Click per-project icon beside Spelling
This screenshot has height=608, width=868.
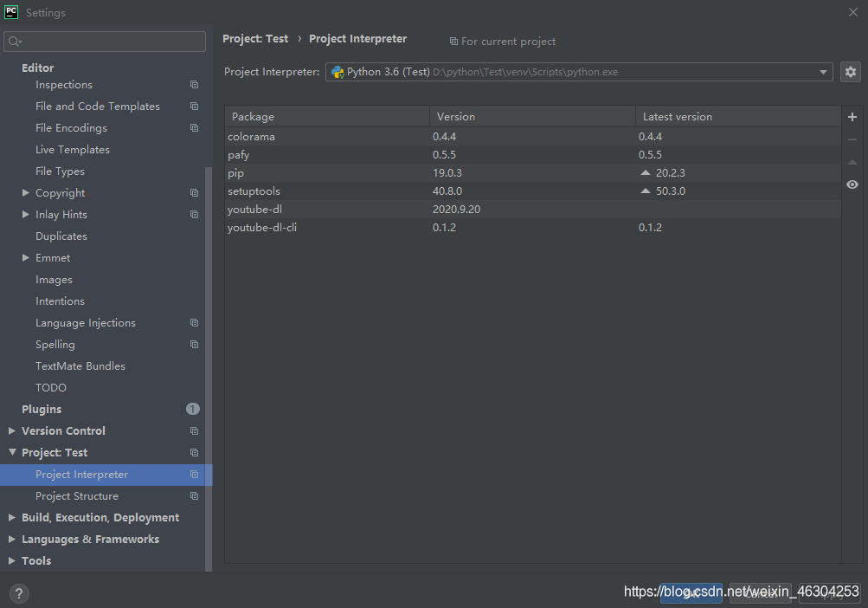click(194, 345)
